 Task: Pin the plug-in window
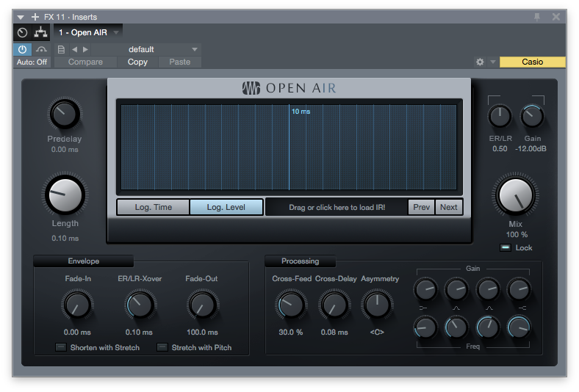[x=537, y=17]
